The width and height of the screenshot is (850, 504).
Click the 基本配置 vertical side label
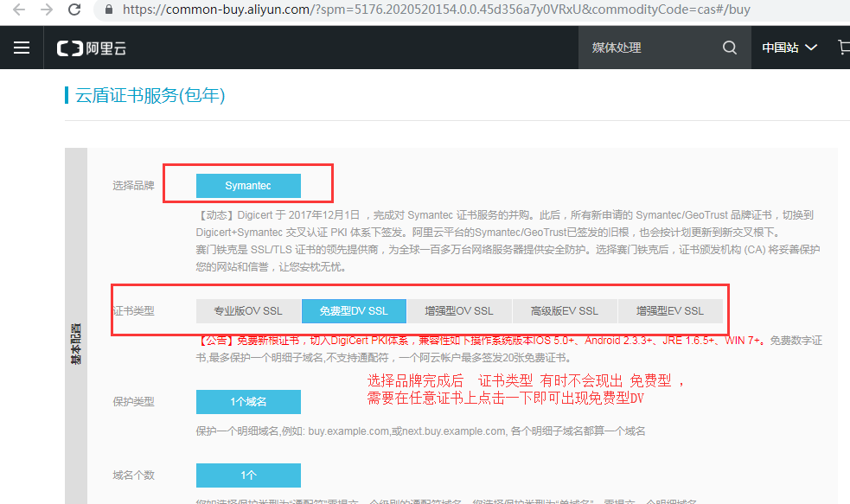[x=76, y=343]
